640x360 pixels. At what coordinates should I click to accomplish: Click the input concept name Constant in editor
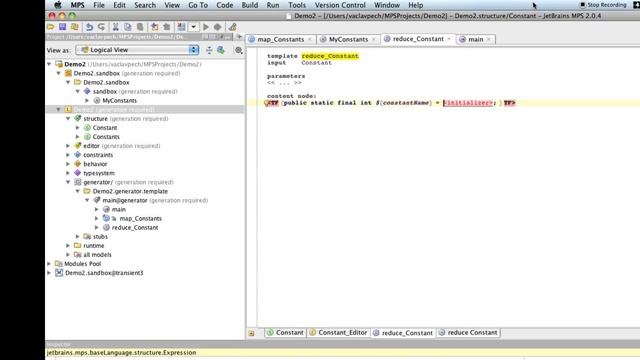pyautogui.click(x=316, y=63)
